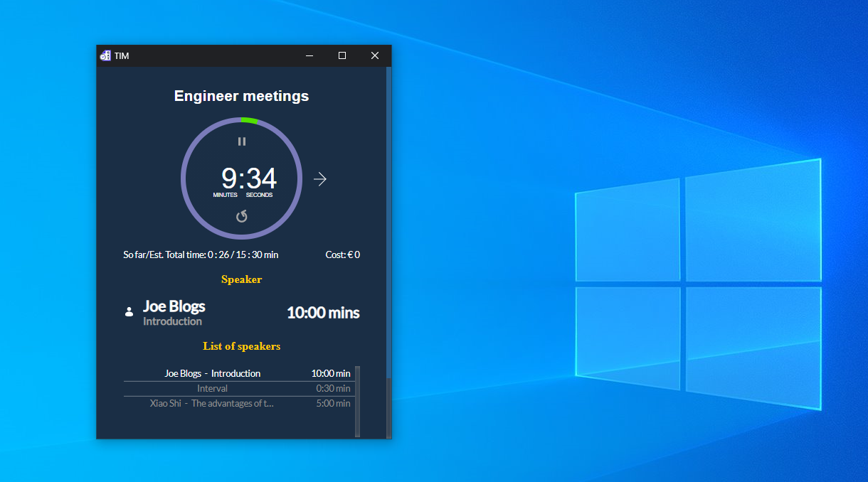Click the Engineer meetings title

pyautogui.click(x=241, y=95)
